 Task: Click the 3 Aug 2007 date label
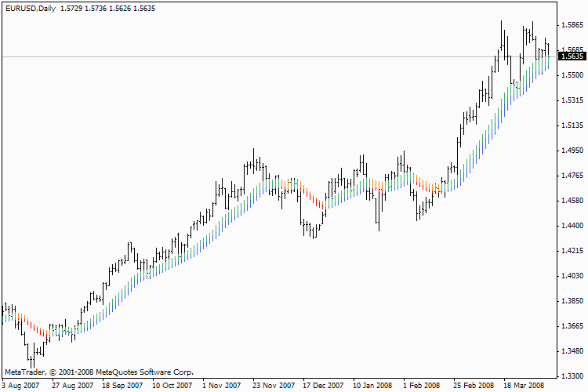pyautogui.click(x=20, y=386)
